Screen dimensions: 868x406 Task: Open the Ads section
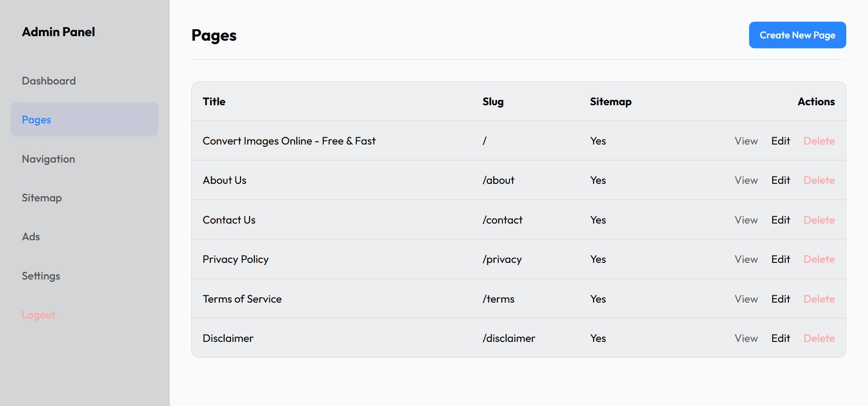click(x=31, y=237)
